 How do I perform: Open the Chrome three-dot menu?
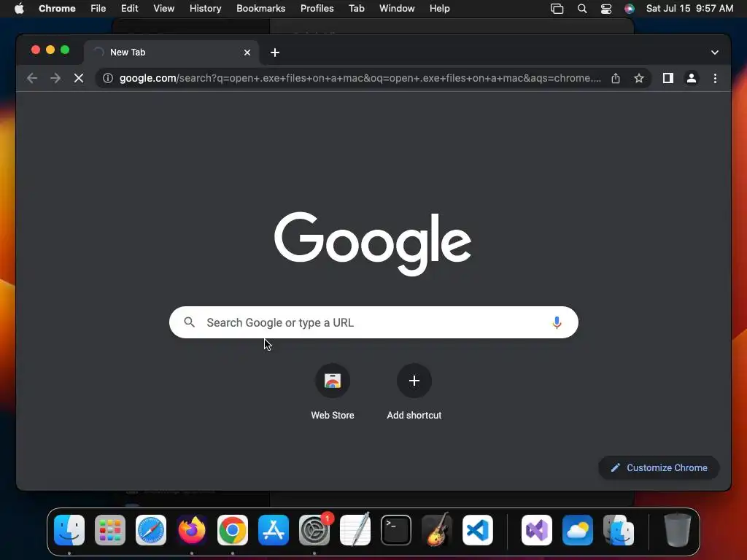715,78
